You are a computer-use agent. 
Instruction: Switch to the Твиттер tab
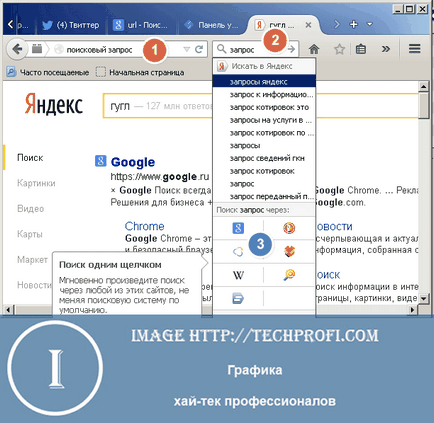(x=71, y=25)
